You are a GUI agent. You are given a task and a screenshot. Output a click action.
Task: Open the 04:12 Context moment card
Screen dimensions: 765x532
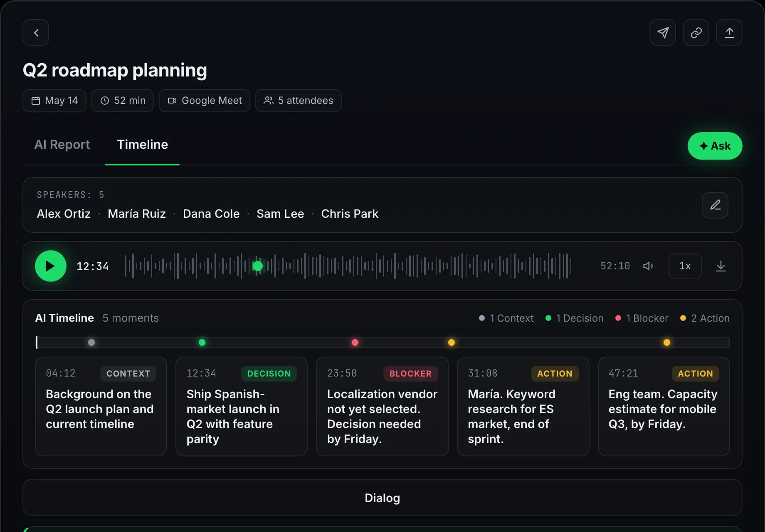pos(101,406)
